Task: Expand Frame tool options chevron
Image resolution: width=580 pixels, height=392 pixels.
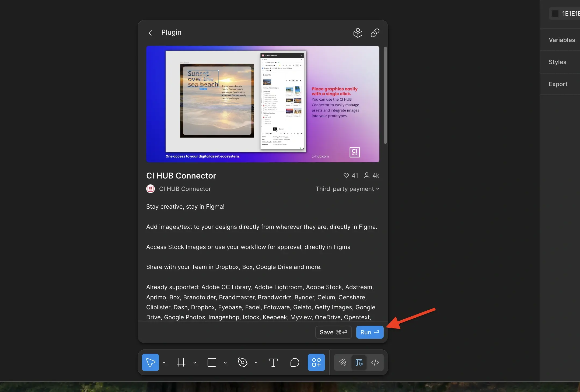Action: click(x=195, y=363)
